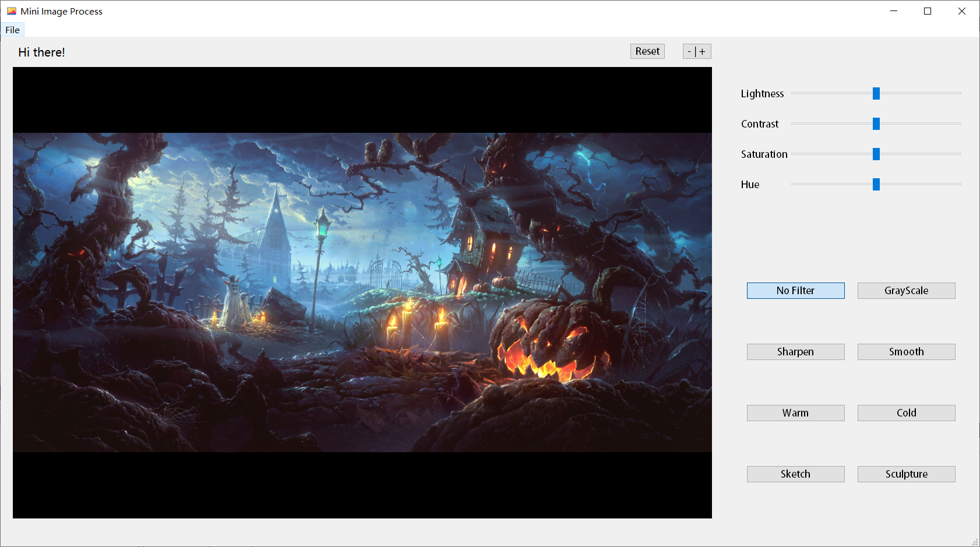This screenshot has height=547, width=980.
Task: Apply the GrayScale filter
Action: click(906, 291)
